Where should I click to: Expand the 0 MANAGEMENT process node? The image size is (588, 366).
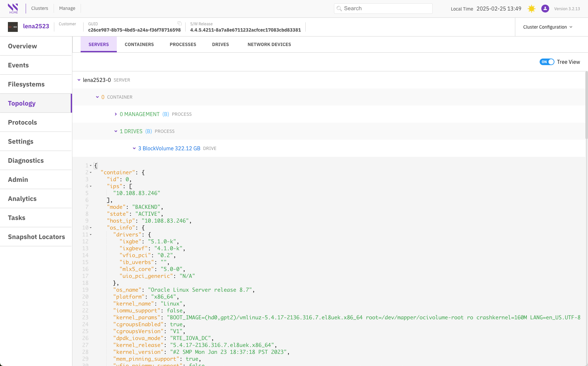[x=116, y=114]
